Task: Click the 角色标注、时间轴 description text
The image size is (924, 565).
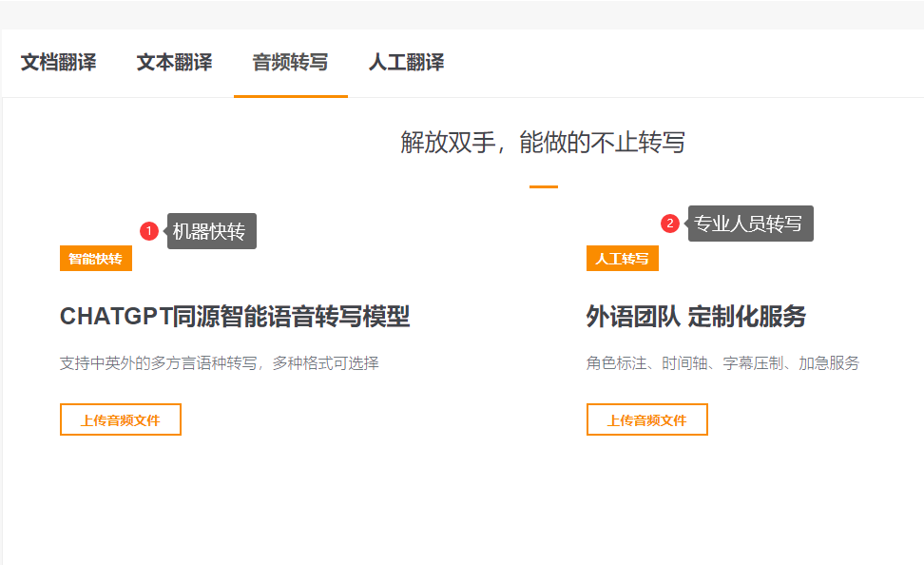Action: 722,363
